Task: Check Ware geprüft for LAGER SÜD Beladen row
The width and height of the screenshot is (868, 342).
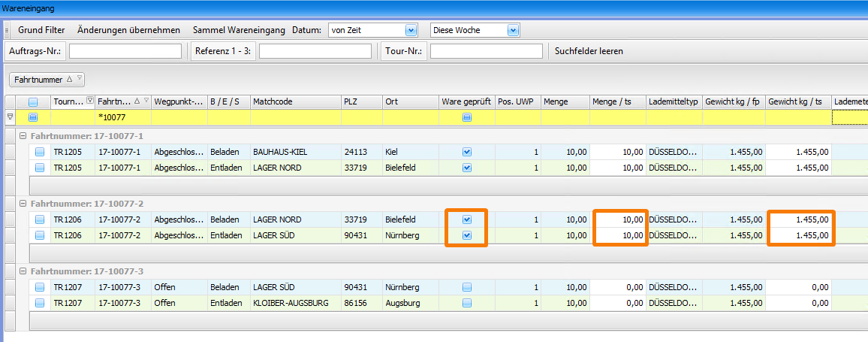Action: [467, 287]
